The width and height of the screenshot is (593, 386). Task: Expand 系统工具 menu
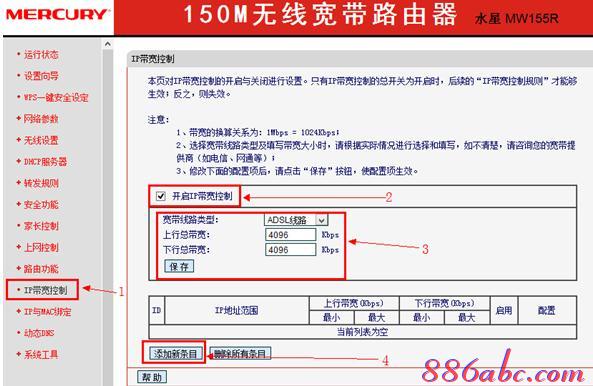coord(41,355)
